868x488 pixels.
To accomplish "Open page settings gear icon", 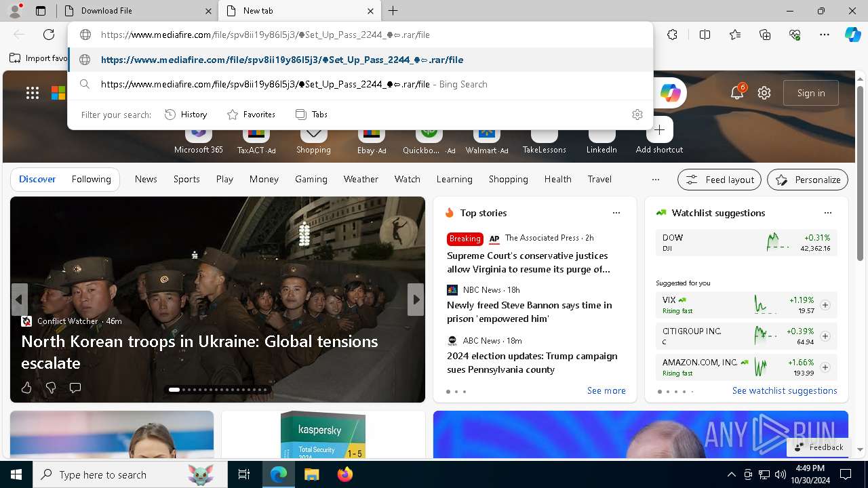I will (764, 93).
